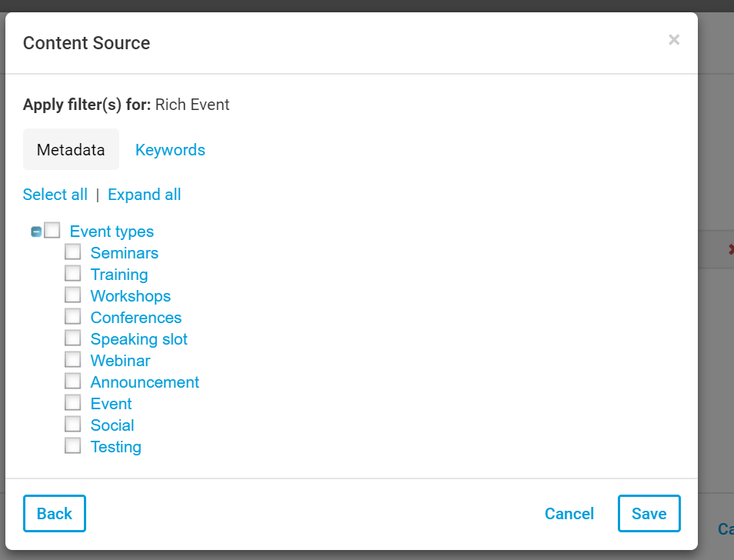Click the Testing tree item label

116,447
